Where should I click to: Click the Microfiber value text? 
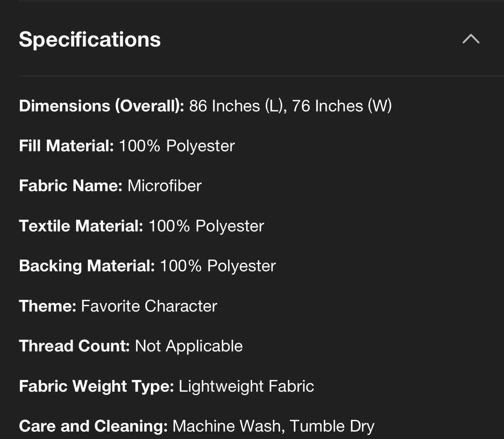pos(164,186)
